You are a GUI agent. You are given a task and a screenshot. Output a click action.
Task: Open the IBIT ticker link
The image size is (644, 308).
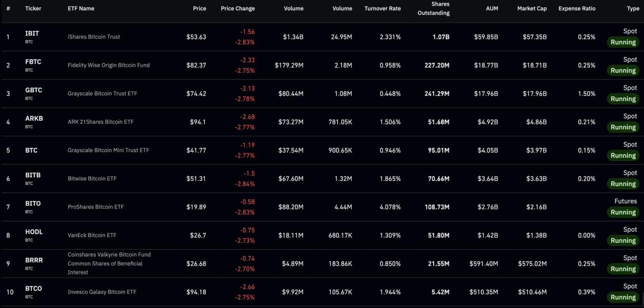click(x=32, y=34)
